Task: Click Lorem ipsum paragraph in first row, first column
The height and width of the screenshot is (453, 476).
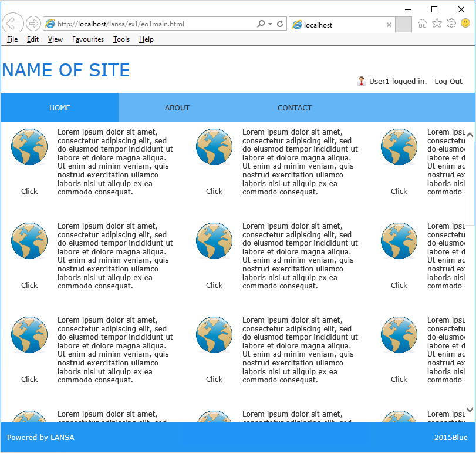Action: [116, 162]
